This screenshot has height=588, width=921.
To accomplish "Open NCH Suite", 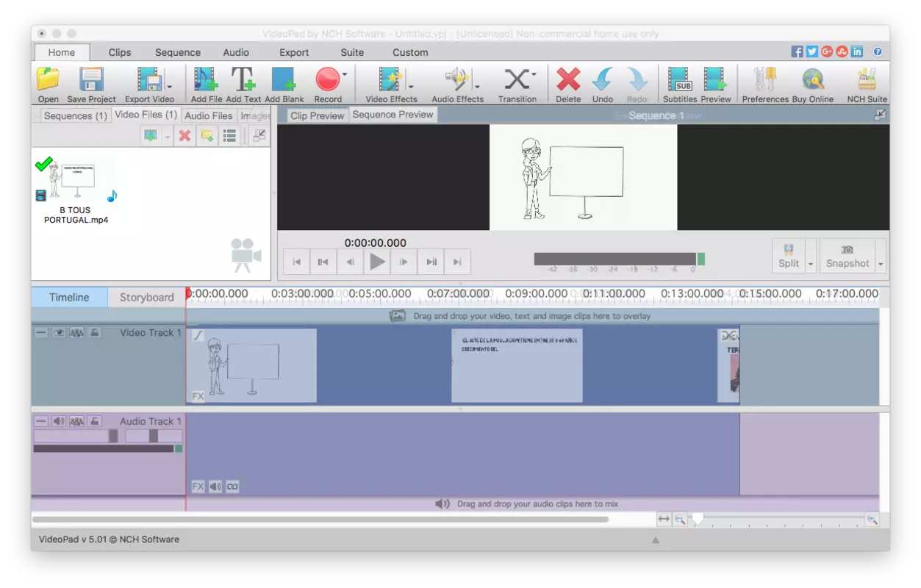I will tap(867, 85).
